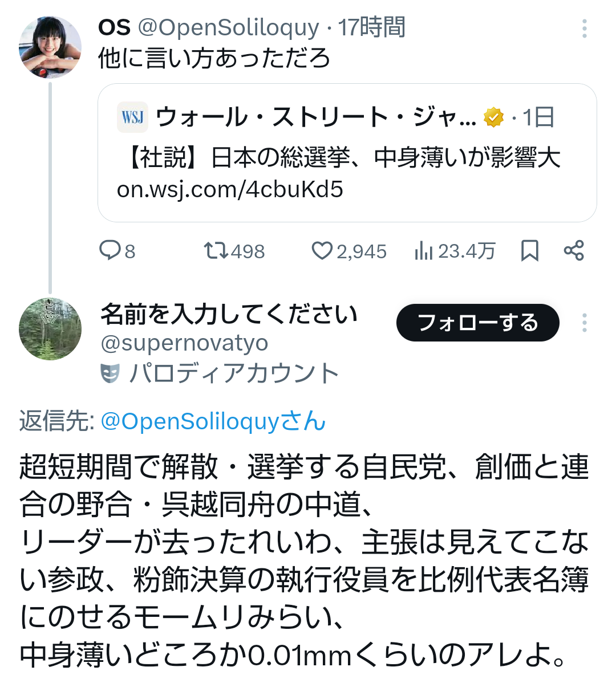Click the WSJ logo avatar
The width and height of the screenshot is (616, 679).
pyautogui.click(x=132, y=117)
